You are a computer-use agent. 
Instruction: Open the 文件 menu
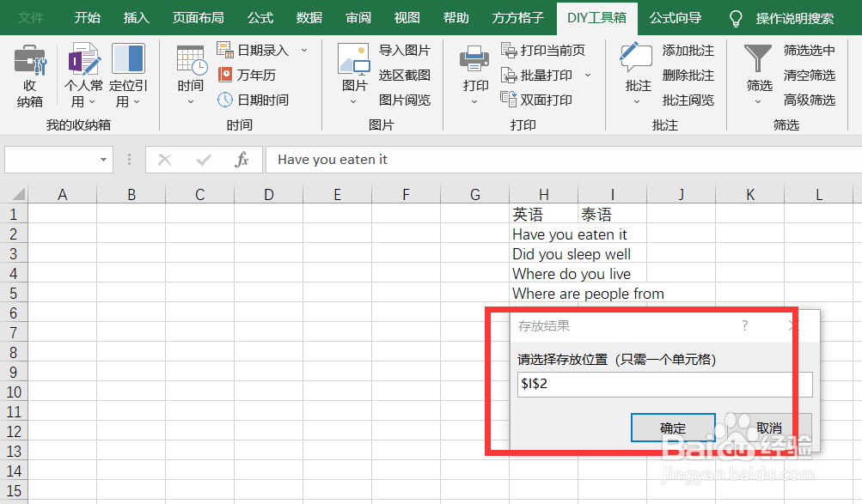(x=31, y=18)
